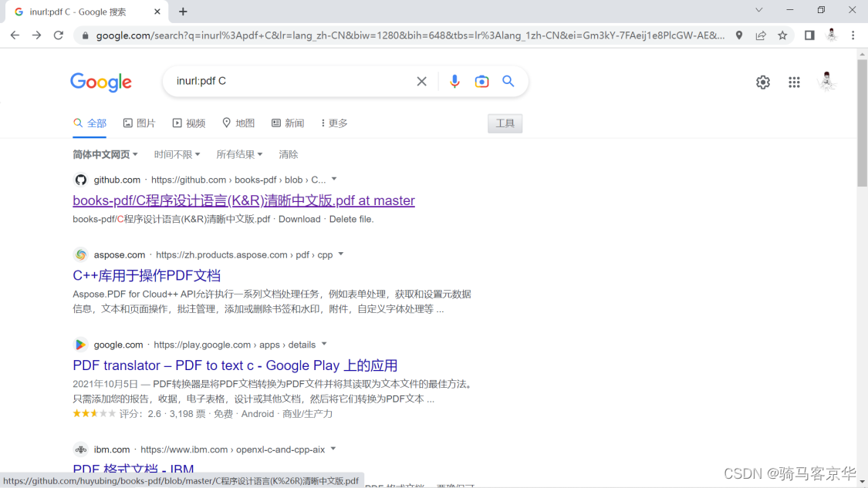Image resolution: width=868 pixels, height=488 pixels.
Task: Open Chrome profile avatar in toolbar
Action: coord(832,35)
